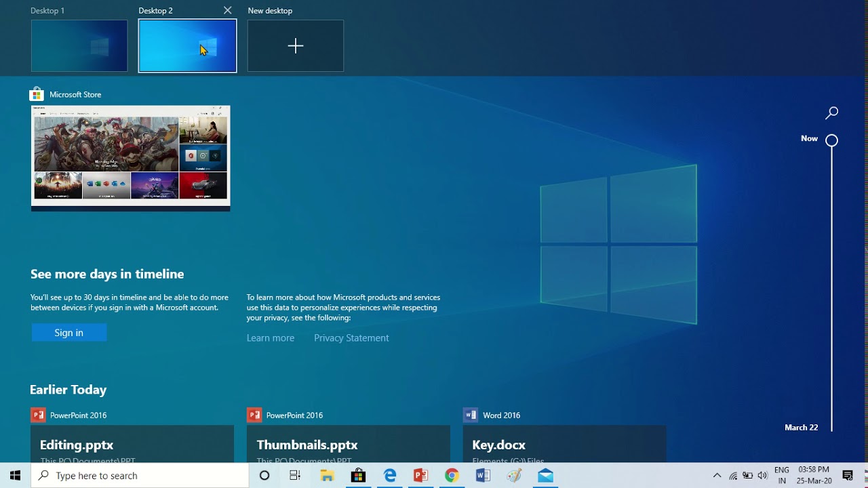This screenshot has height=488, width=868.
Task: Open the Action Center notifications icon
Action: coord(847,476)
